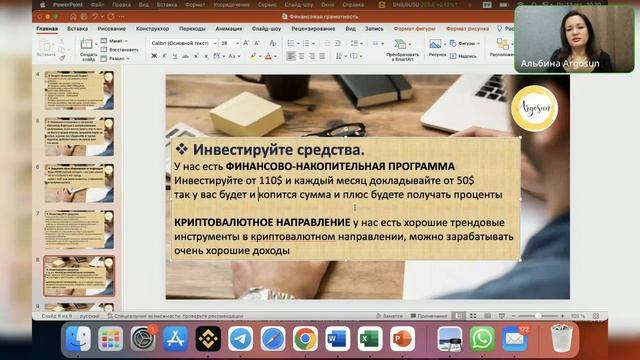Align text left
Screen dimensions: 640x360
pos(291,56)
